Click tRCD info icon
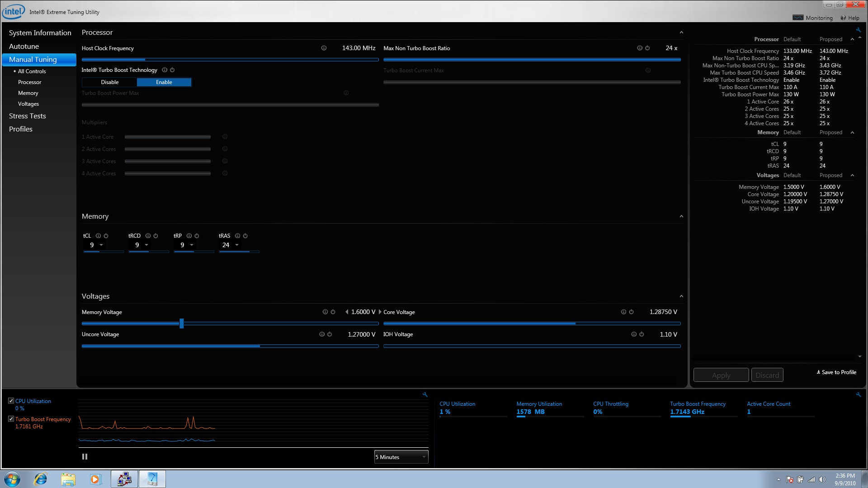The height and width of the screenshot is (488, 868). click(148, 236)
